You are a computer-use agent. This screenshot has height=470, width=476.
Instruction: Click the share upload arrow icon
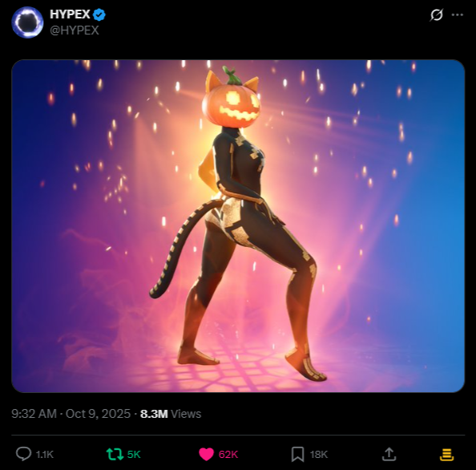coord(389,454)
